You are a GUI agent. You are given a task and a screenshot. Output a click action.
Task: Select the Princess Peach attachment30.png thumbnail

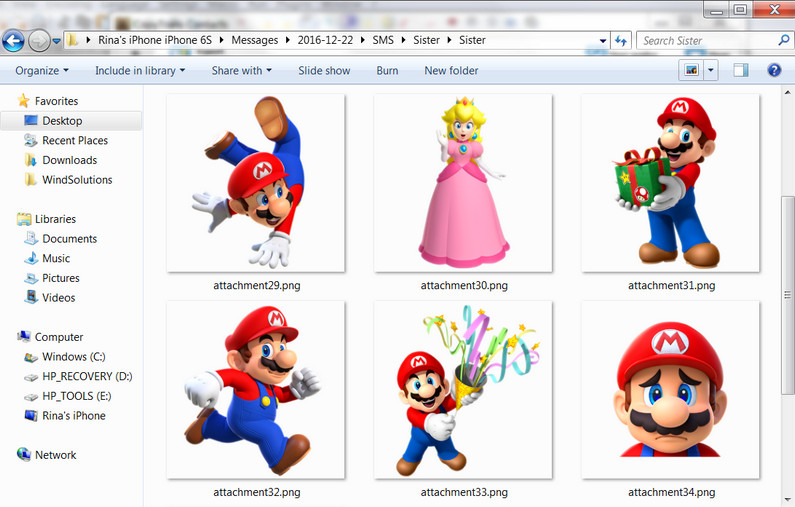(463, 183)
